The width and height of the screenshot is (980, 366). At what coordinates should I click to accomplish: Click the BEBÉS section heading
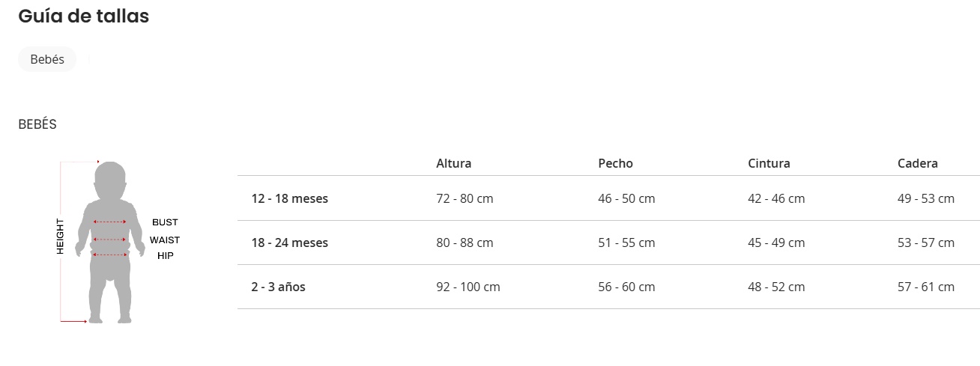37,124
